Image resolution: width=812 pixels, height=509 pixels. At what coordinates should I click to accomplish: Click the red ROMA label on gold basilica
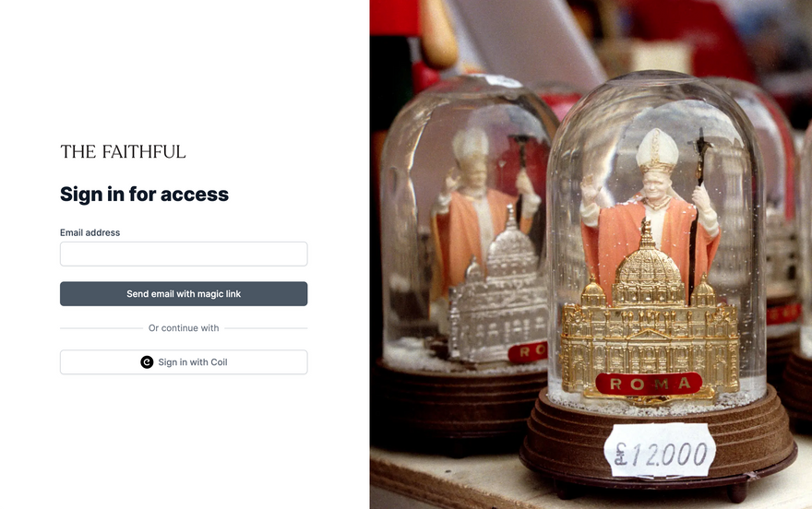click(649, 384)
